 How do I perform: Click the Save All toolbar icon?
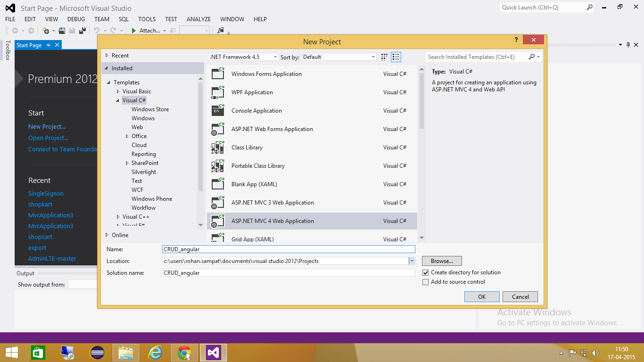coord(83,31)
